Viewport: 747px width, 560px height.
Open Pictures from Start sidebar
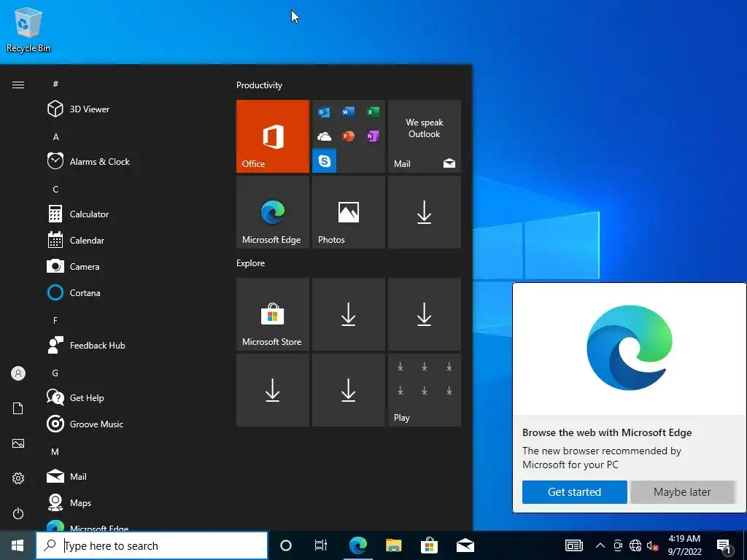point(18,443)
